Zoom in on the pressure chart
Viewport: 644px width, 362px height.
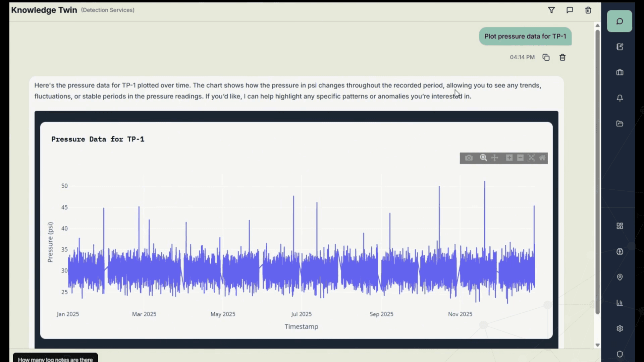[x=508, y=158]
